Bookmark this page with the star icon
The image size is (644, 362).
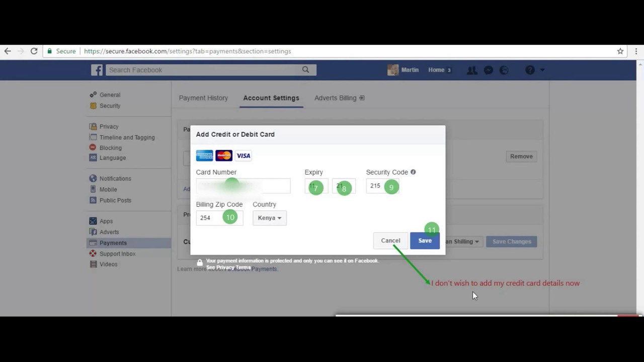point(620,51)
